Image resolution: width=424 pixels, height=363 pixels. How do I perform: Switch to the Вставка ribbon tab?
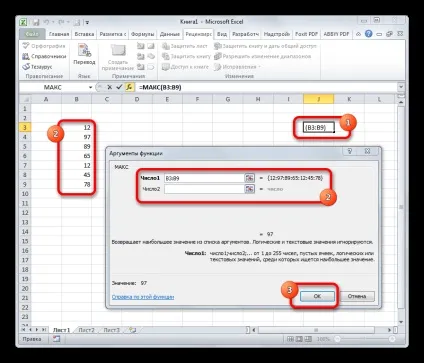coord(84,34)
